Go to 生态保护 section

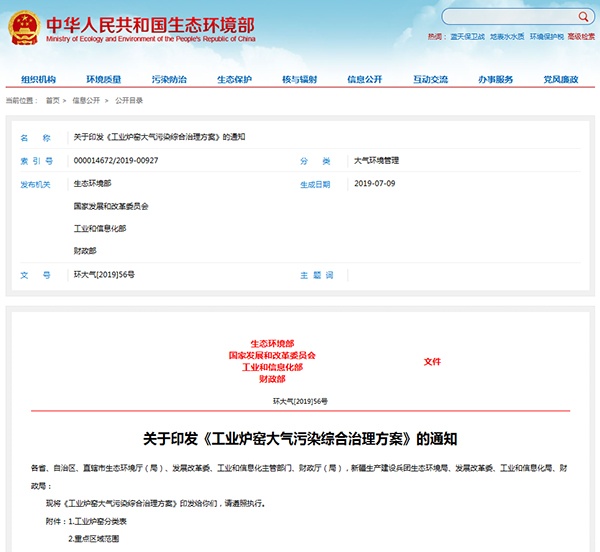click(x=234, y=79)
